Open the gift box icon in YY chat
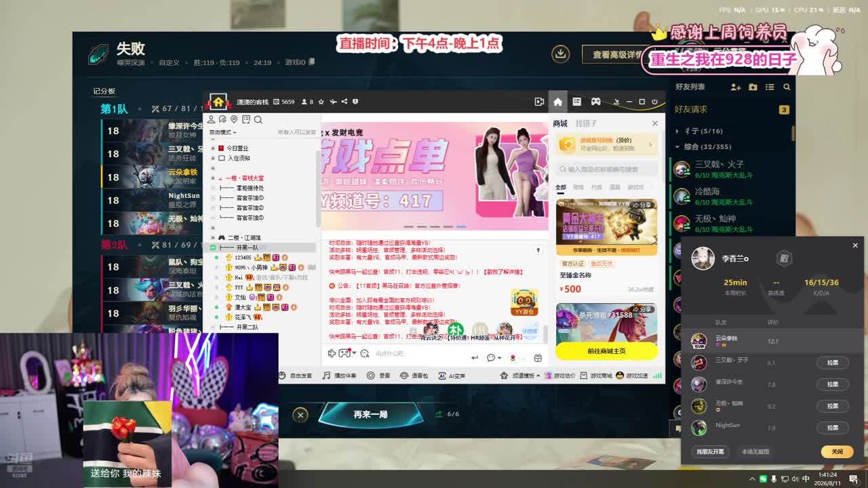 click(x=538, y=357)
